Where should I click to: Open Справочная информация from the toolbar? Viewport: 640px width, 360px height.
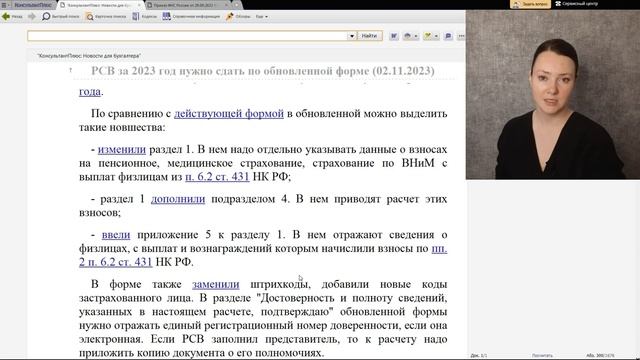[191, 17]
